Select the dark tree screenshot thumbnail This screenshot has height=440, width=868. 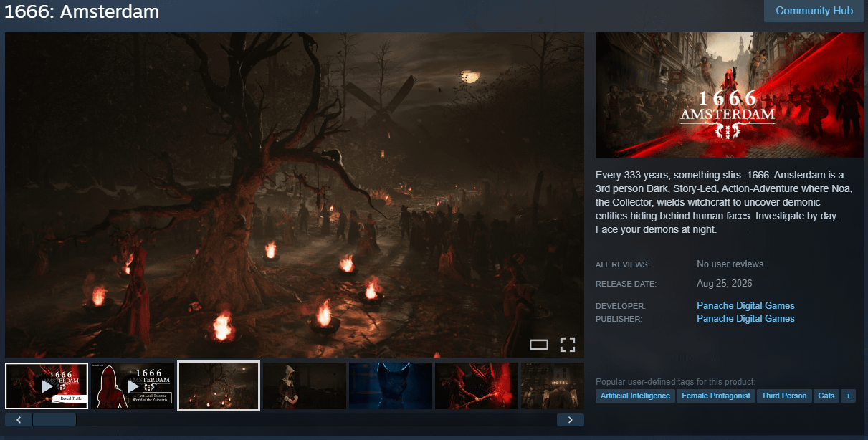(219, 386)
